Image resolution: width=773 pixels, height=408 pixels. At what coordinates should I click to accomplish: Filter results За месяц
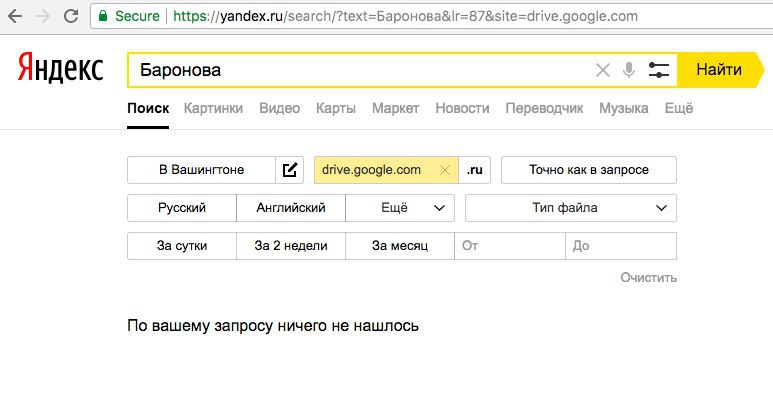[x=400, y=246]
